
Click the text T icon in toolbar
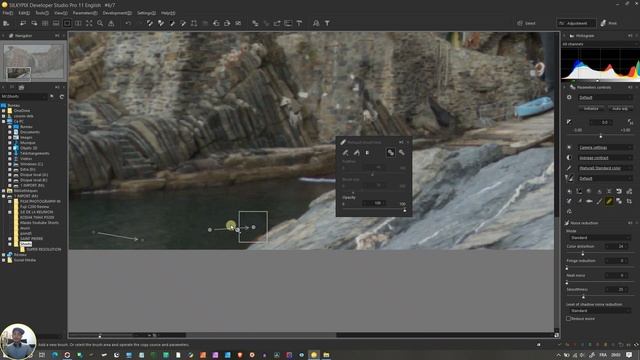[x=327, y=23]
